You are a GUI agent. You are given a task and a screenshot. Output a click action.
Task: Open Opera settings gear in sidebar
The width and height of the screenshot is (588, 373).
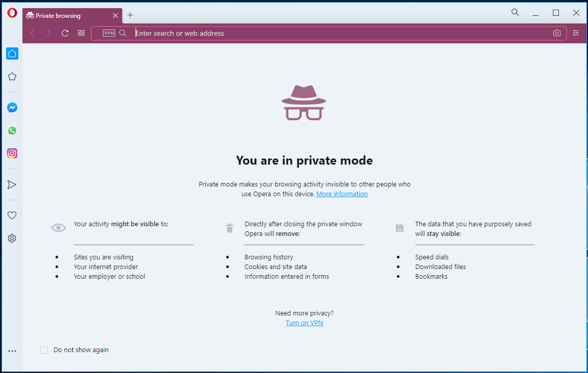point(12,238)
